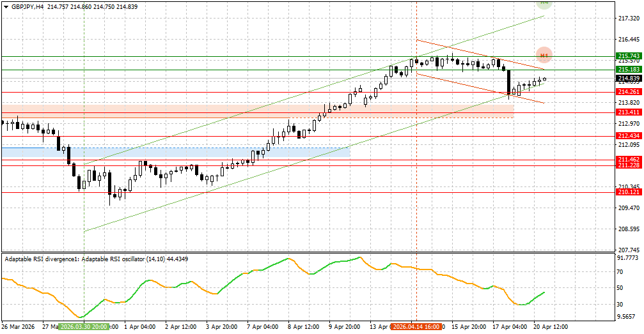
Task: Click the 26 Mar 2026 time label
Action: [18, 327]
